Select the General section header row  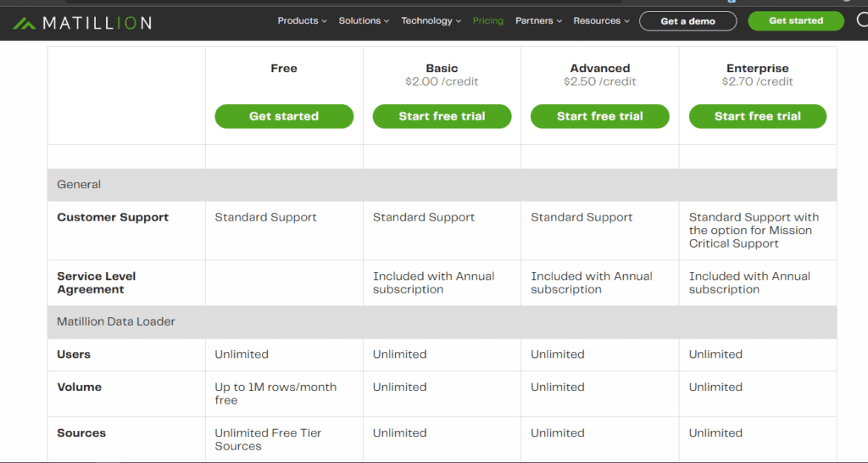click(79, 185)
